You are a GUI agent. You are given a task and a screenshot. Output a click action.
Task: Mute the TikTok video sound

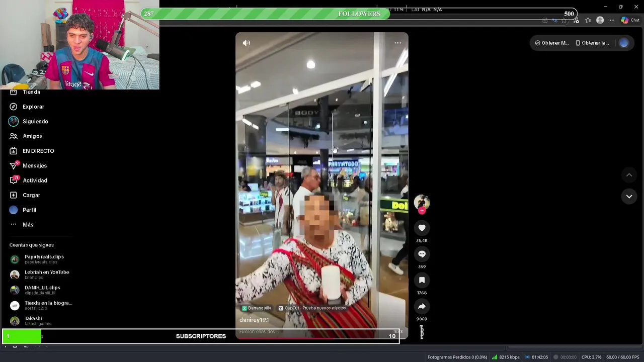[x=246, y=43]
